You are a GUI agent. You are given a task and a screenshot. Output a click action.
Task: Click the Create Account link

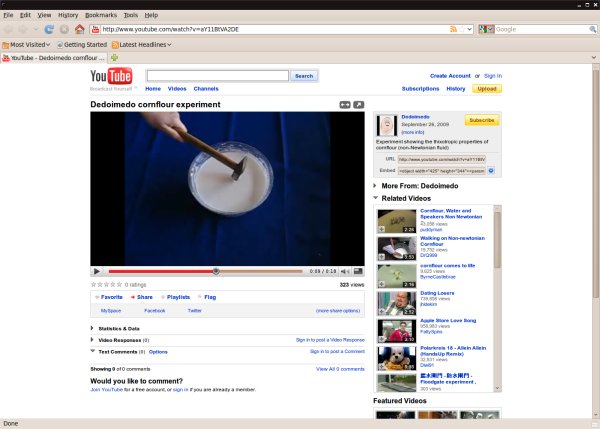pos(450,76)
